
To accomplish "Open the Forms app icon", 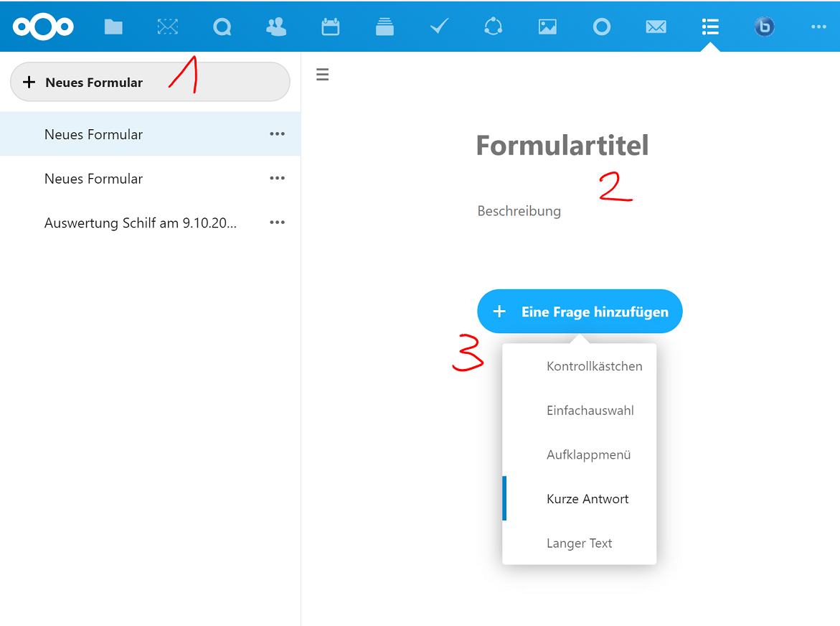I will [x=710, y=27].
